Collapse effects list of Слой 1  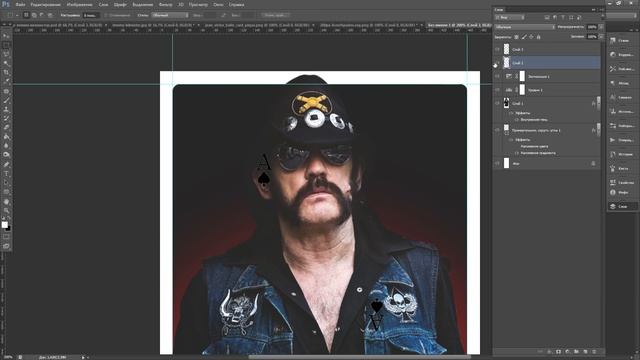(598, 104)
